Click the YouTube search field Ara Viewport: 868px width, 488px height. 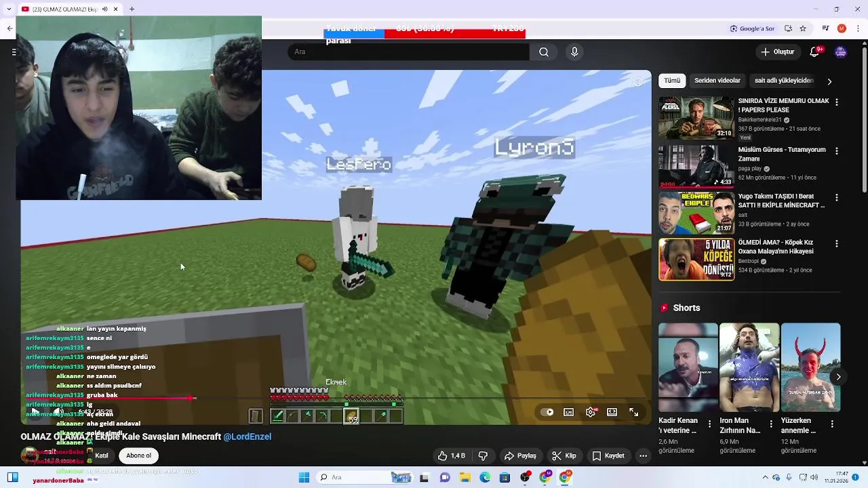(x=408, y=52)
